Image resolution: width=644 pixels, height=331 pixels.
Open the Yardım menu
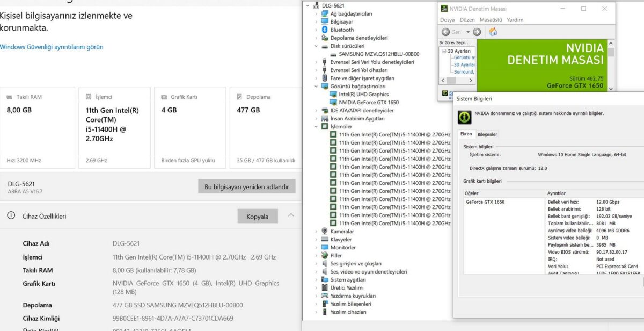click(x=515, y=20)
